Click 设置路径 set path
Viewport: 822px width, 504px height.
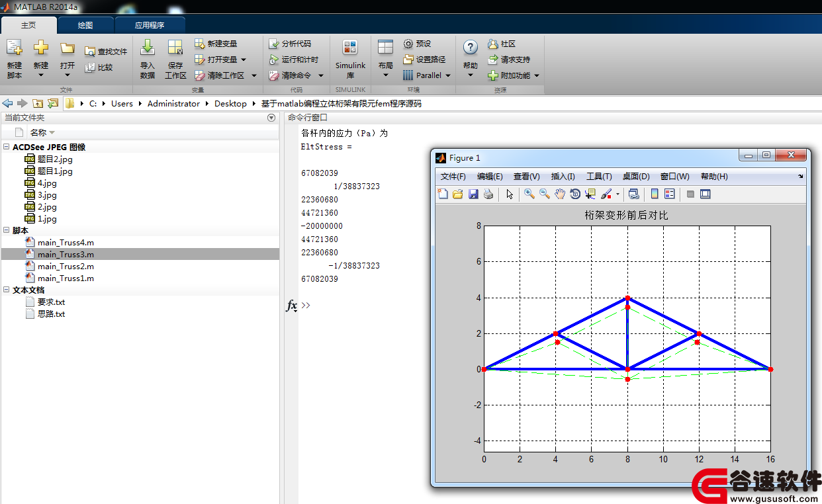pos(424,60)
